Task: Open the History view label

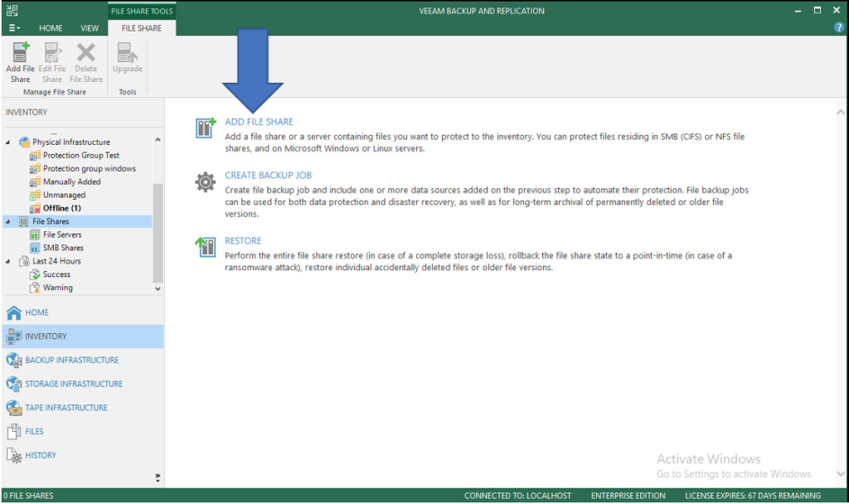Action: [x=41, y=455]
